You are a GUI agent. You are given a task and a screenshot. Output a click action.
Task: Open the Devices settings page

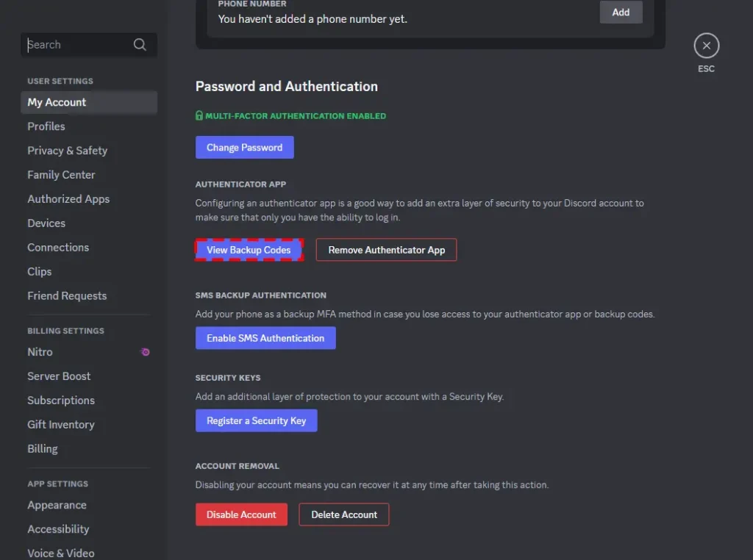46,223
